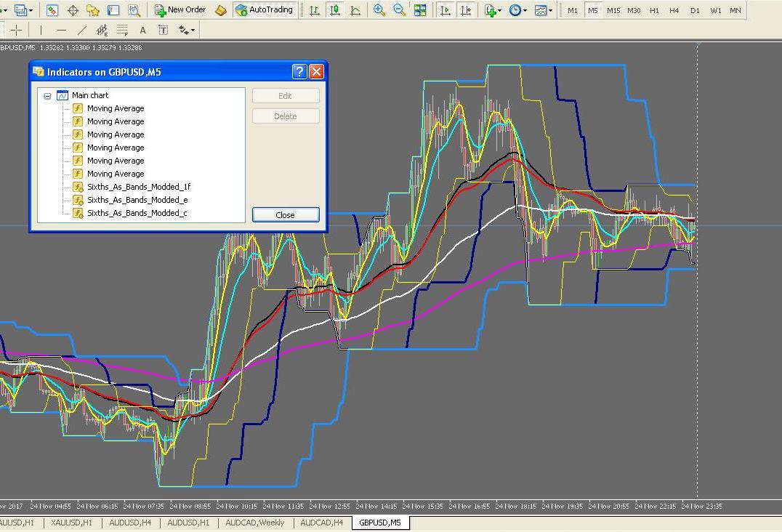Select the Crosshair tool

17,31
